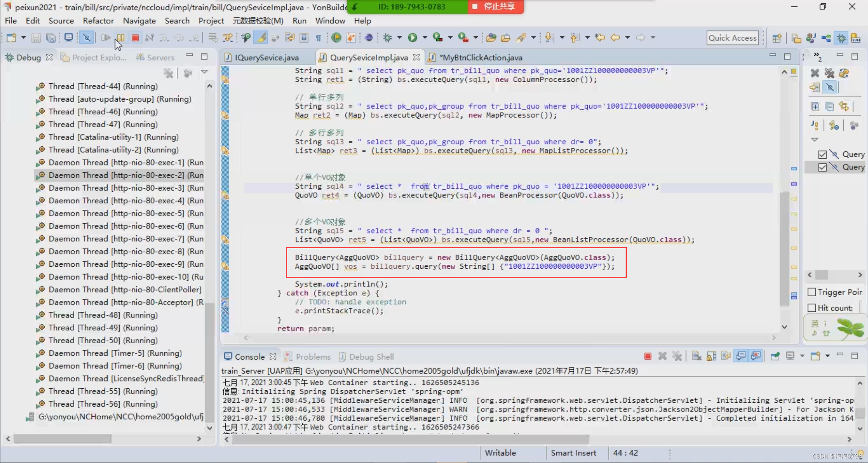Click the Suspend debug thread icon
The width and height of the screenshot is (868, 463).
tap(120, 38)
